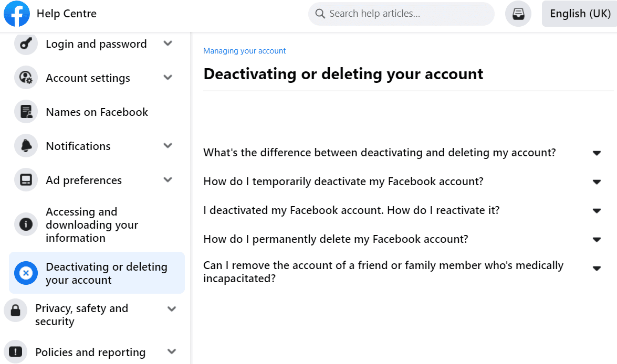Select Deactivating or deleting your account item
617x364 pixels.
[97, 273]
